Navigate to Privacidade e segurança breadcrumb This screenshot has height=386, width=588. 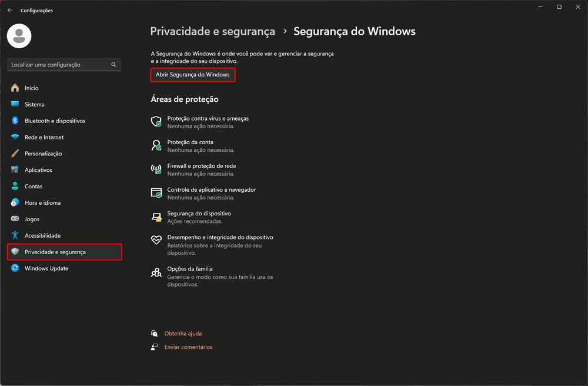click(212, 31)
